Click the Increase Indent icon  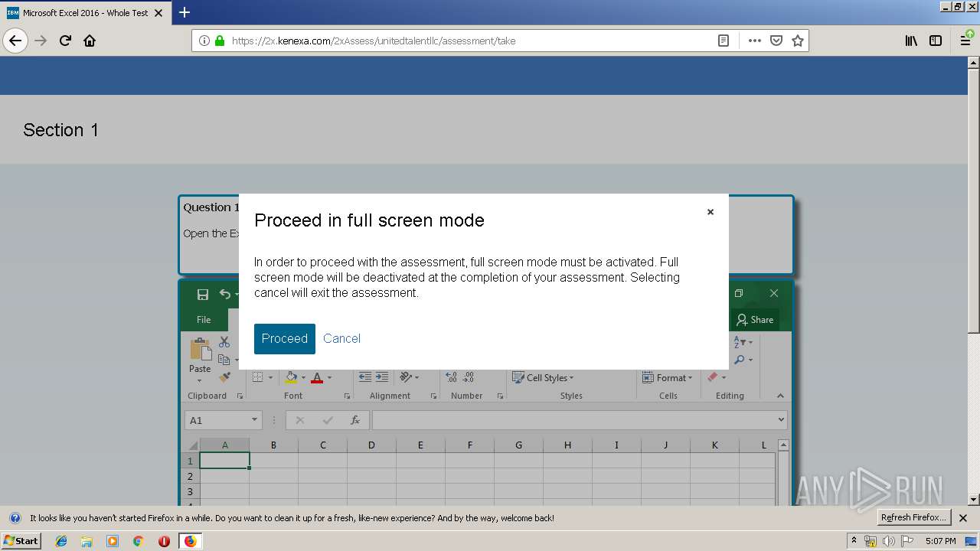381,377
